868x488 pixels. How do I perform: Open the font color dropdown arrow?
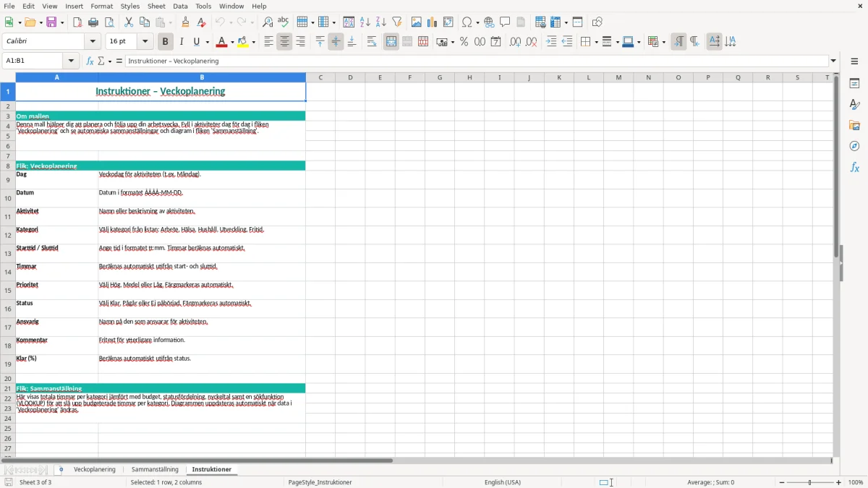pyautogui.click(x=231, y=42)
